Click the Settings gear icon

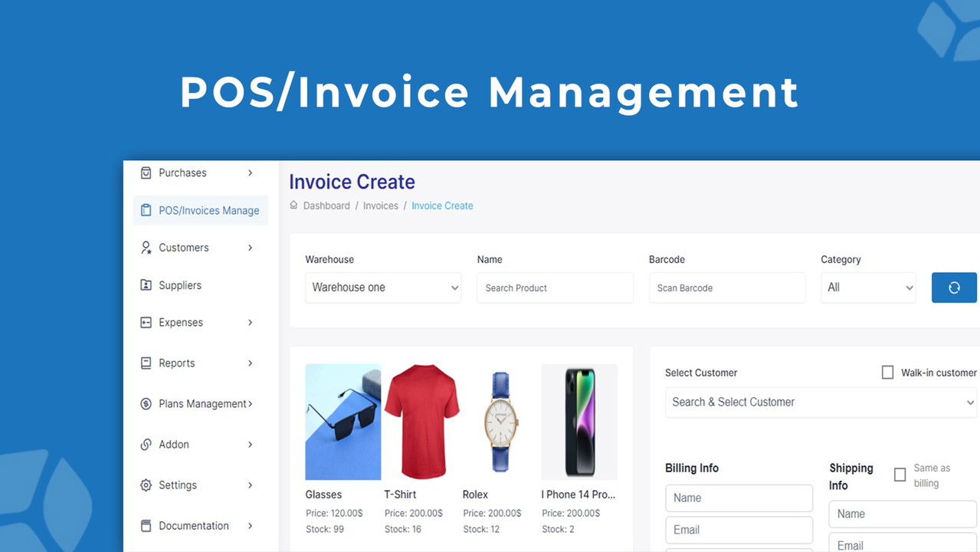tap(146, 485)
